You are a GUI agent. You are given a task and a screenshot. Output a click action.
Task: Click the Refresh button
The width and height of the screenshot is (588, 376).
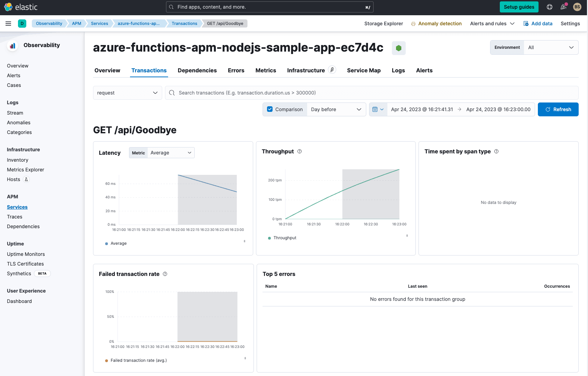coord(558,109)
